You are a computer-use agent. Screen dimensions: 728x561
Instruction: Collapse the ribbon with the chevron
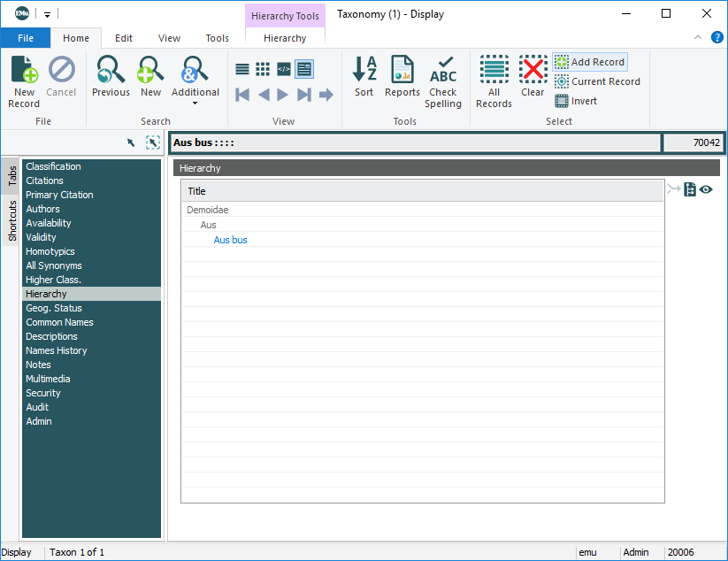click(x=698, y=38)
